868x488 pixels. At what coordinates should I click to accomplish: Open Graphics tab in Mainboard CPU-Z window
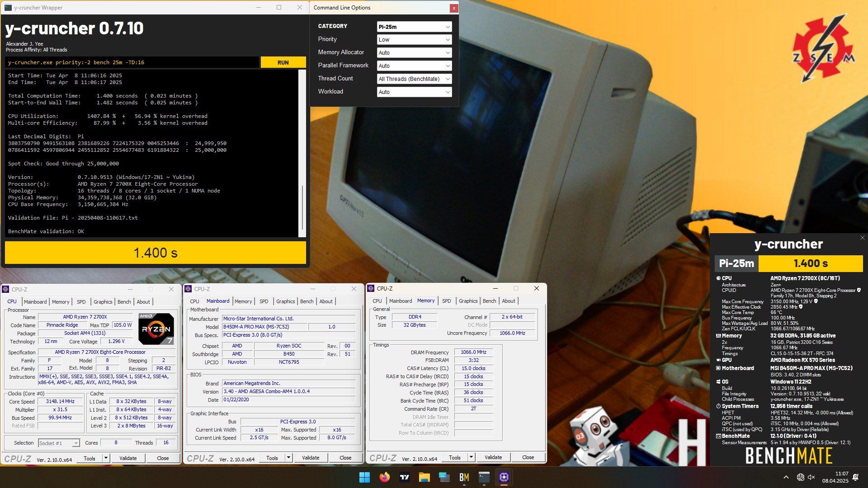286,301
